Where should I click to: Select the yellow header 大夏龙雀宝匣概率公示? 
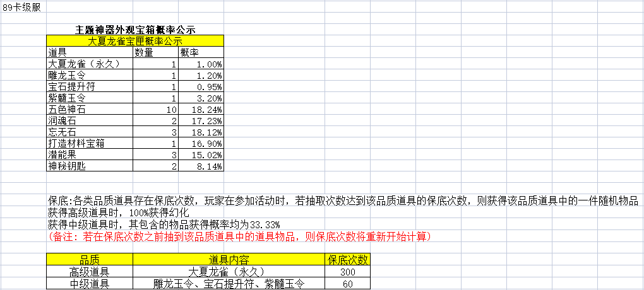pyautogui.click(x=135, y=41)
